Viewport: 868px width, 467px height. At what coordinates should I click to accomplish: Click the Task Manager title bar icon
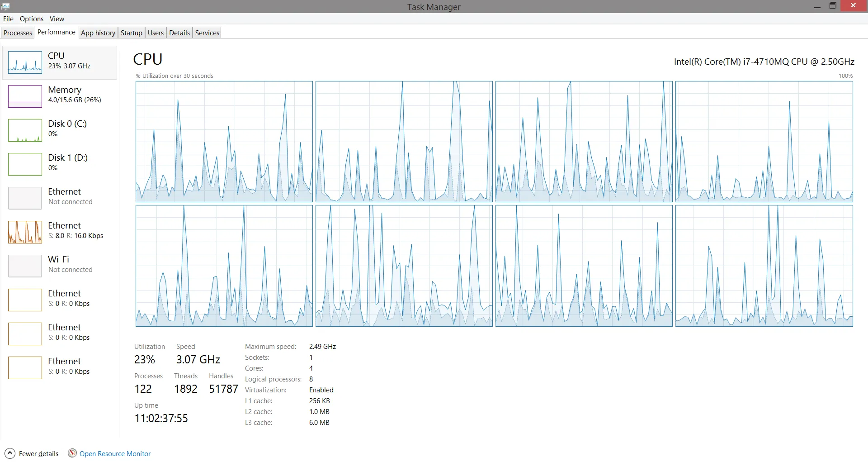[5, 6]
